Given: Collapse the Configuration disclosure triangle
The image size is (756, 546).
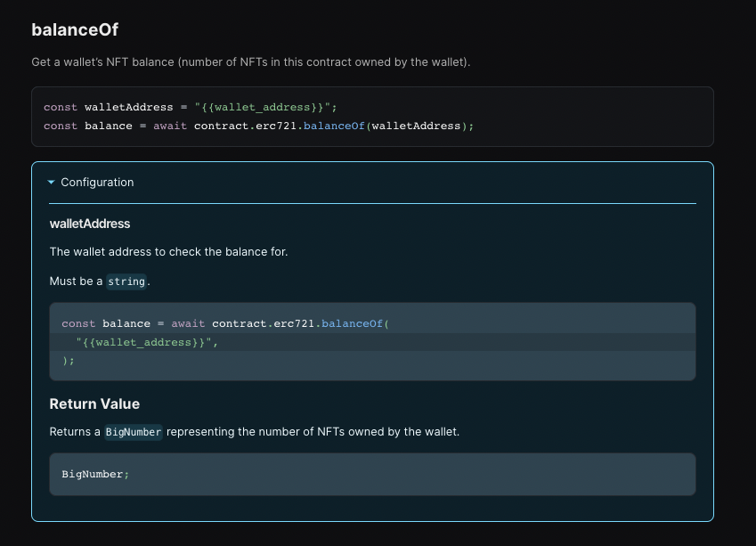Looking at the screenshot, I should [x=52, y=183].
